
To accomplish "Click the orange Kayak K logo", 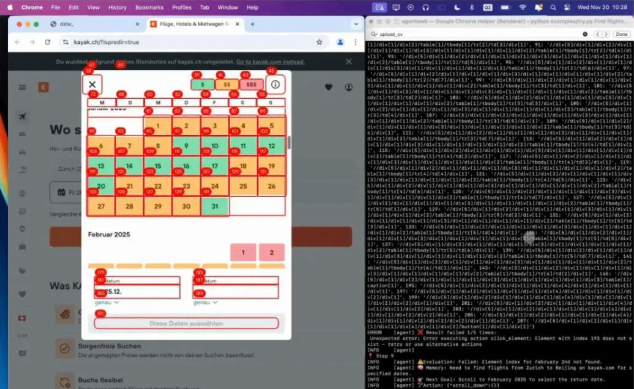I will point(44,87).
